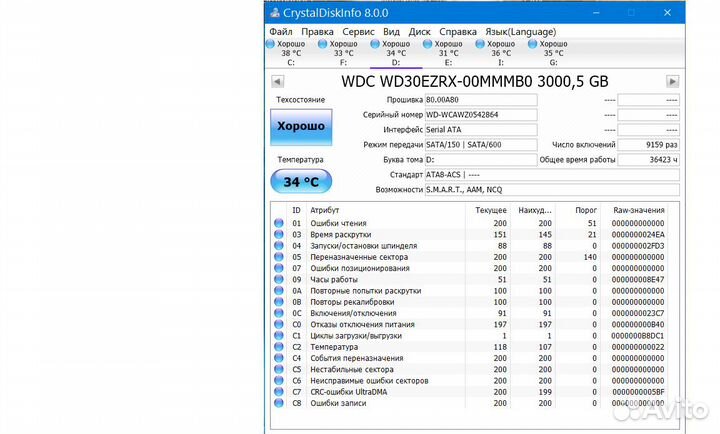The image size is (720, 434).
Task: Go to previous disk with left arrow
Action: [x=277, y=81]
